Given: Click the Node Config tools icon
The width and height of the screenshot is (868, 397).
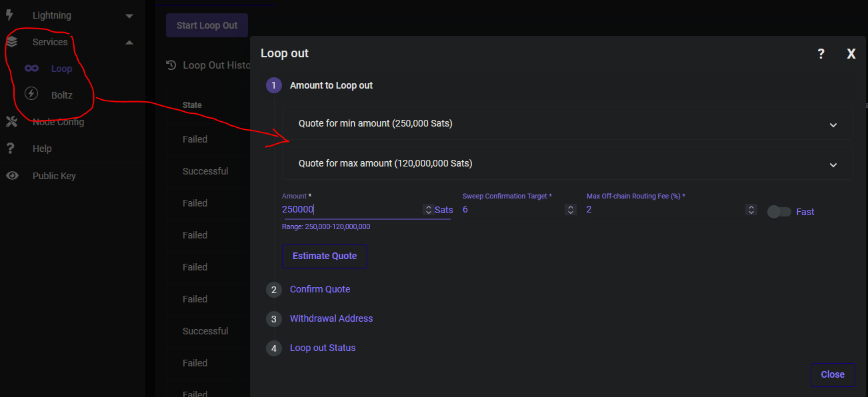Looking at the screenshot, I should pos(11,122).
